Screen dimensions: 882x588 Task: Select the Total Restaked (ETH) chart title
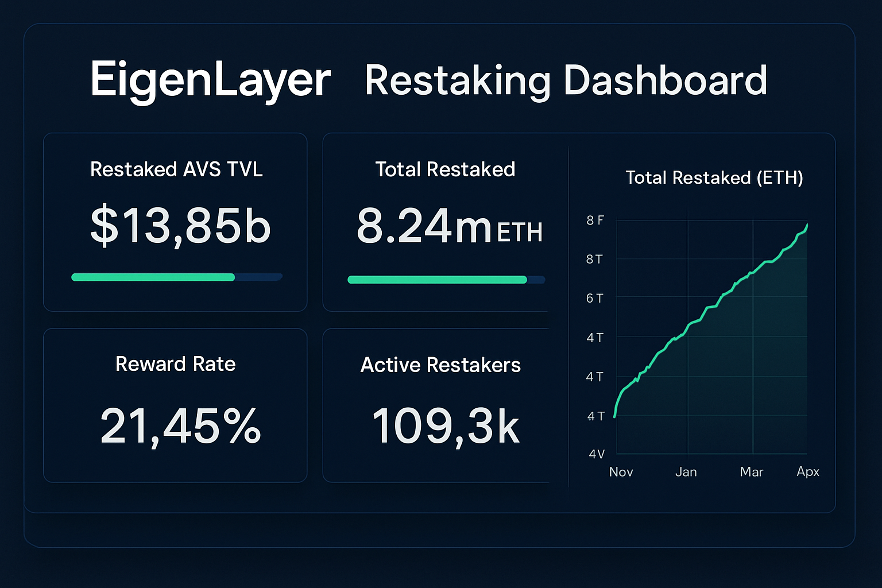714,178
